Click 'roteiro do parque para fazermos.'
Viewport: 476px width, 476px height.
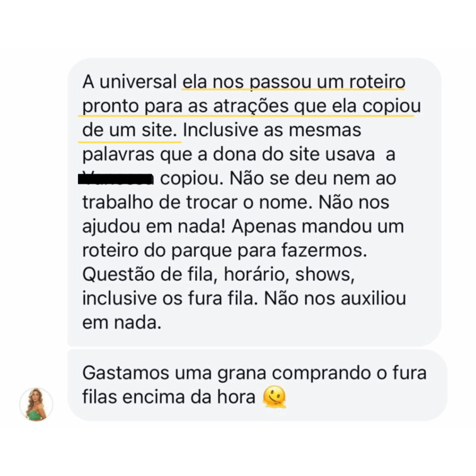click(x=225, y=251)
